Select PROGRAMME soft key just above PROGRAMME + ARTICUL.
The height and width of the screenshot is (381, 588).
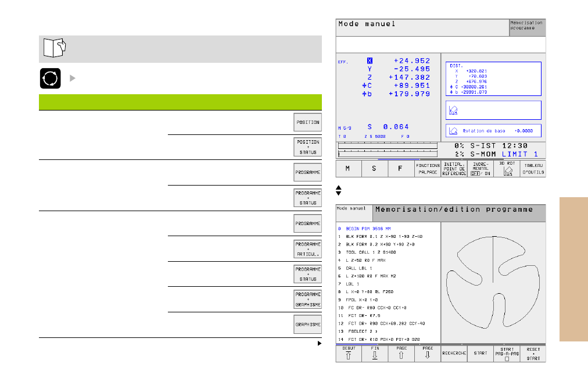click(307, 223)
